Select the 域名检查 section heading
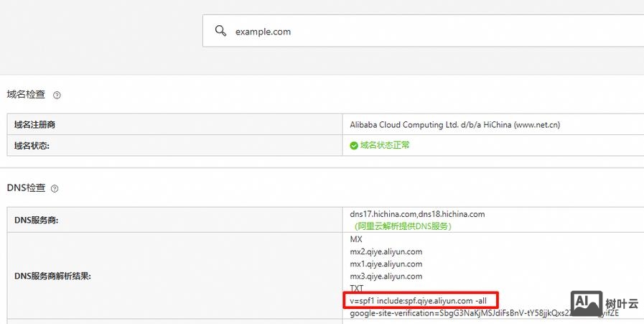The height and width of the screenshot is (324, 644). (26, 95)
